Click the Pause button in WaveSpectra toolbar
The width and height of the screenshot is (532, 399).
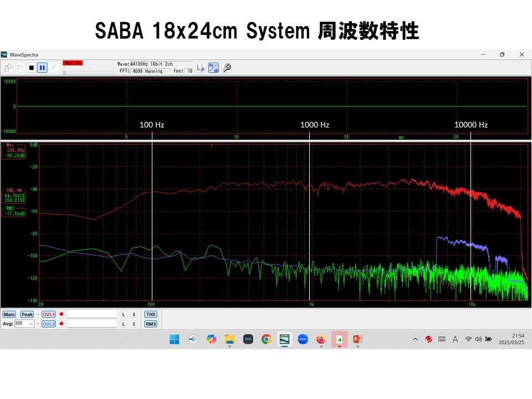tap(42, 68)
